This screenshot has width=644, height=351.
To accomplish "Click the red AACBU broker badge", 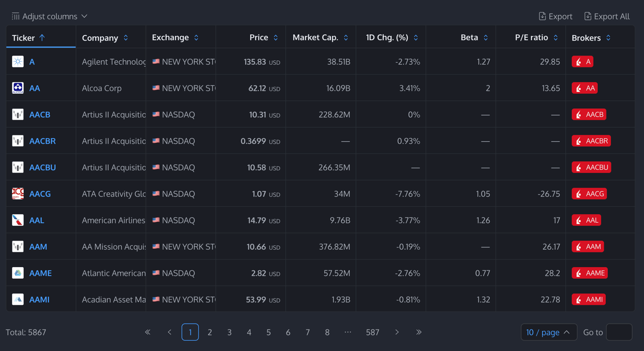I will [591, 167].
